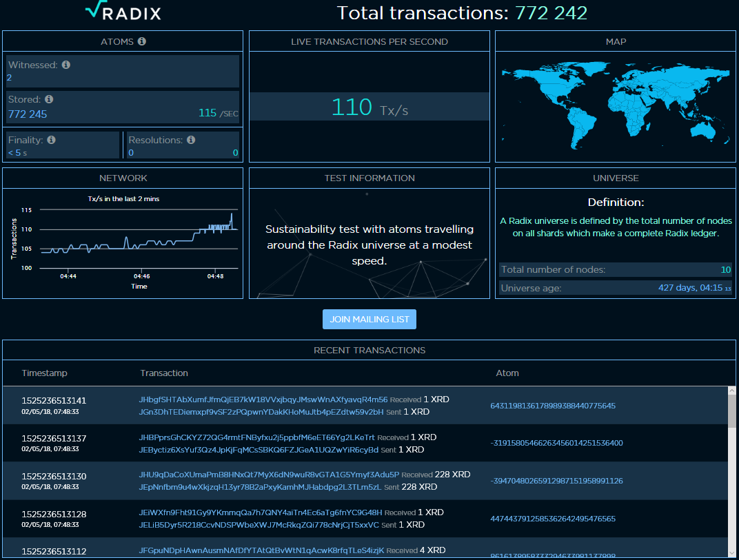Open address starting with JEByctiz6XsYuf
Viewport: 739px width, 560px height.
(259, 450)
